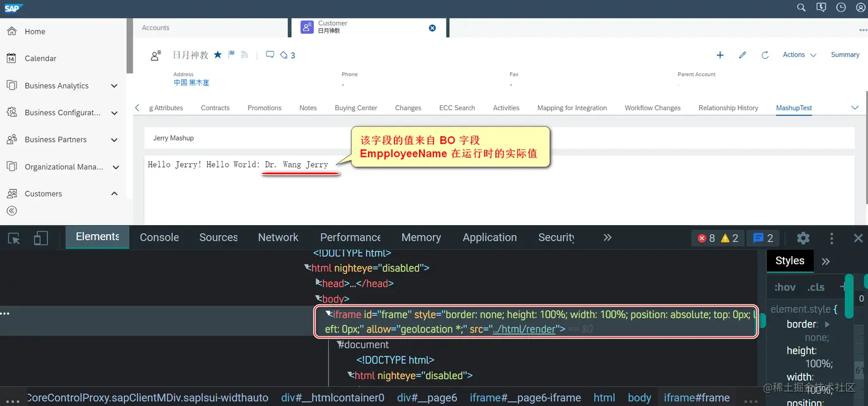Image resolution: width=868 pixels, height=406 pixels.
Task: Collapse Customers menu chevron
Action: tap(114, 194)
